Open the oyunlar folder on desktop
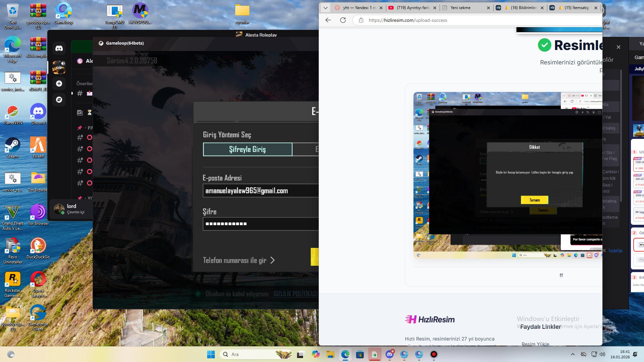The width and height of the screenshot is (644, 362). click(242, 14)
